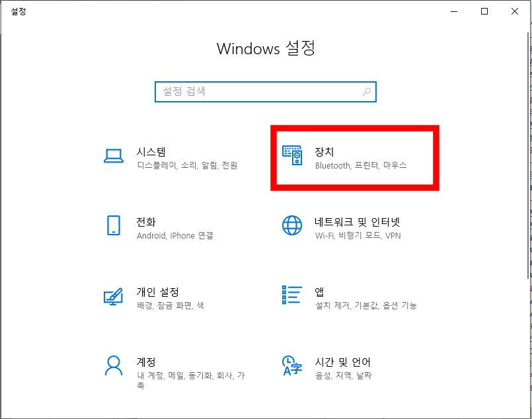This screenshot has height=419, width=532.
Task: Open the 전화 phone icon
Action: pyautogui.click(x=113, y=225)
